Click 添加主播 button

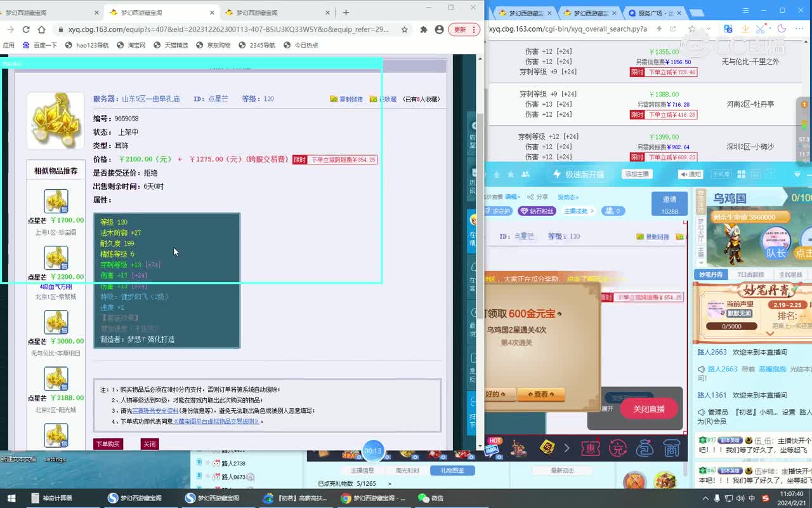point(637,174)
